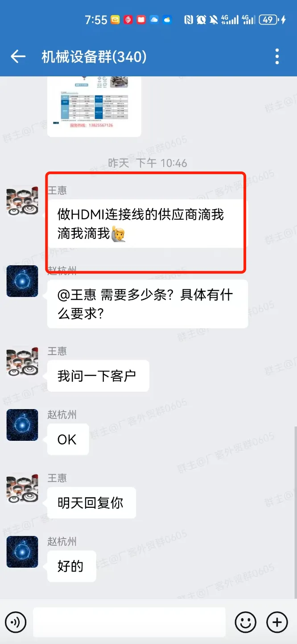Open the three-dot more options menu
297x644 pixels.
click(277, 57)
